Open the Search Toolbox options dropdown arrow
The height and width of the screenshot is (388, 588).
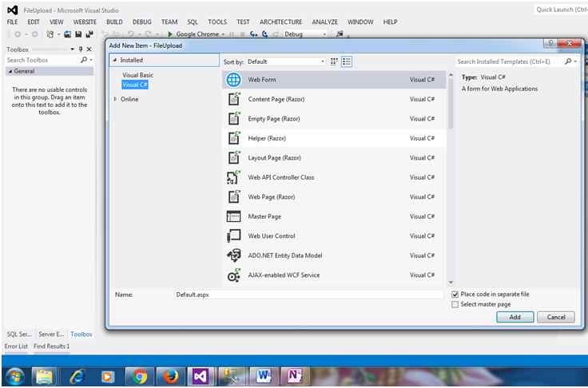(x=91, y=60)
